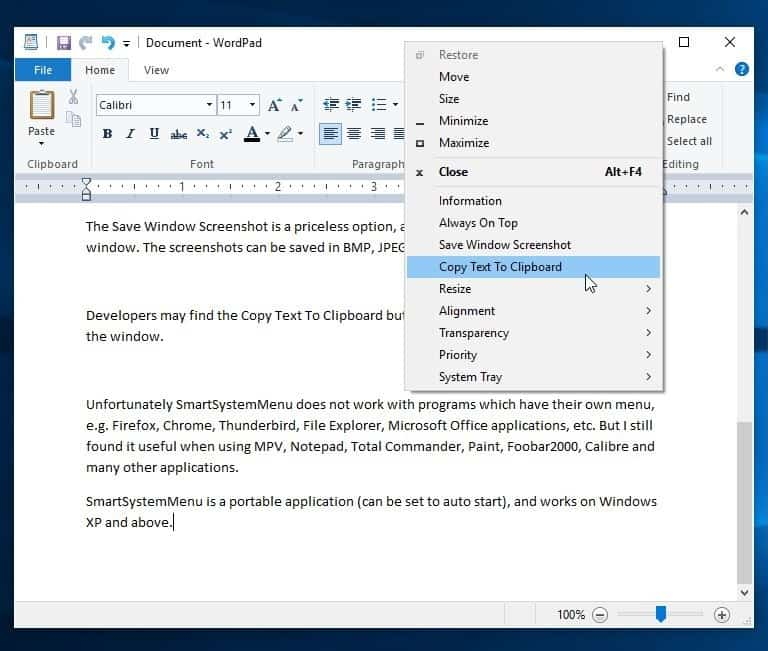
Task: Apply strikethrough formatting icon
Action: (x=178, y=134)
